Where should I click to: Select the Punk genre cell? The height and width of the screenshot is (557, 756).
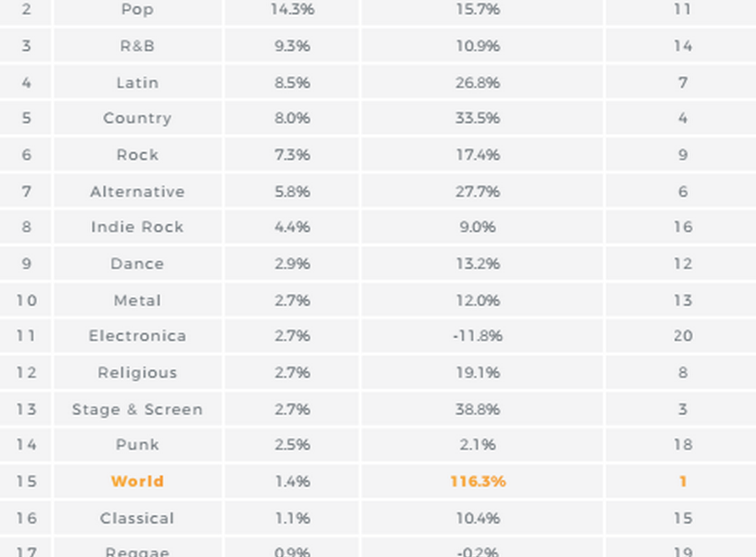tap(137, 445)
